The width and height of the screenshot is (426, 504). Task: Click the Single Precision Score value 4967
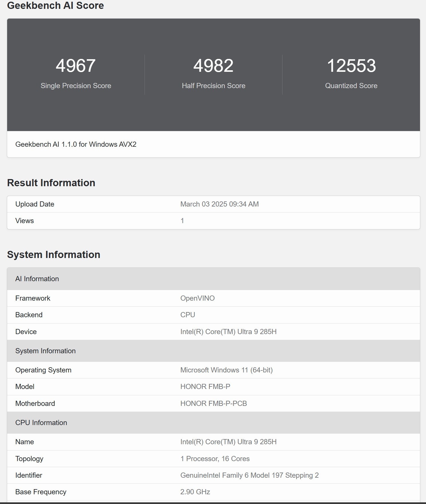point(76,66)
